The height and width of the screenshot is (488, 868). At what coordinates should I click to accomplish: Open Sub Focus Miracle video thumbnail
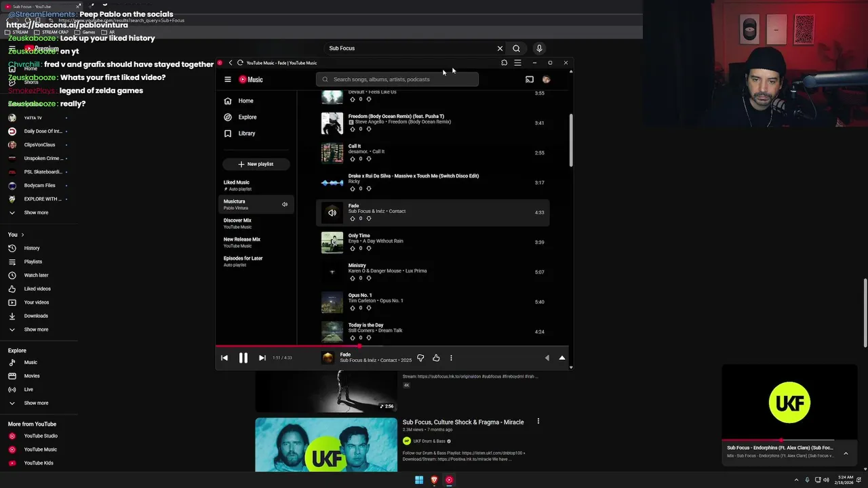pyautogui.click(x=326, y=445)
